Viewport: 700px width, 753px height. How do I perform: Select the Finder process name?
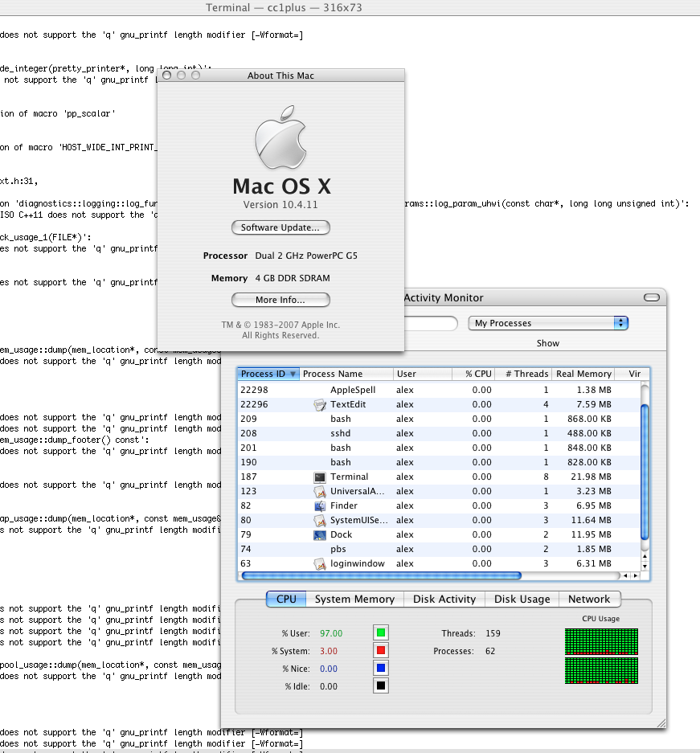coord(344,505)
